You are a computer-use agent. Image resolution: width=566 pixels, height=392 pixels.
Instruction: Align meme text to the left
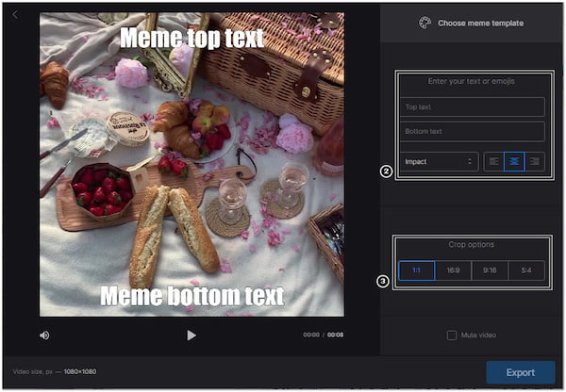493,161
